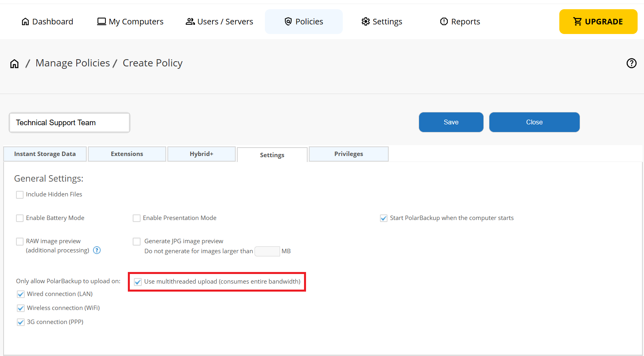
Task: Switch to the Hybrid+ tab
Action: (201, 154)
